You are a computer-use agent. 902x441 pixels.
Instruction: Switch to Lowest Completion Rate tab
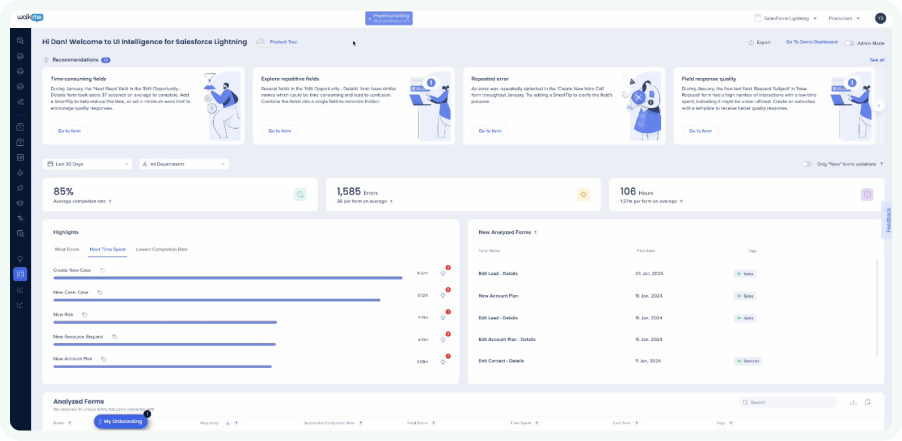(162, 250)
